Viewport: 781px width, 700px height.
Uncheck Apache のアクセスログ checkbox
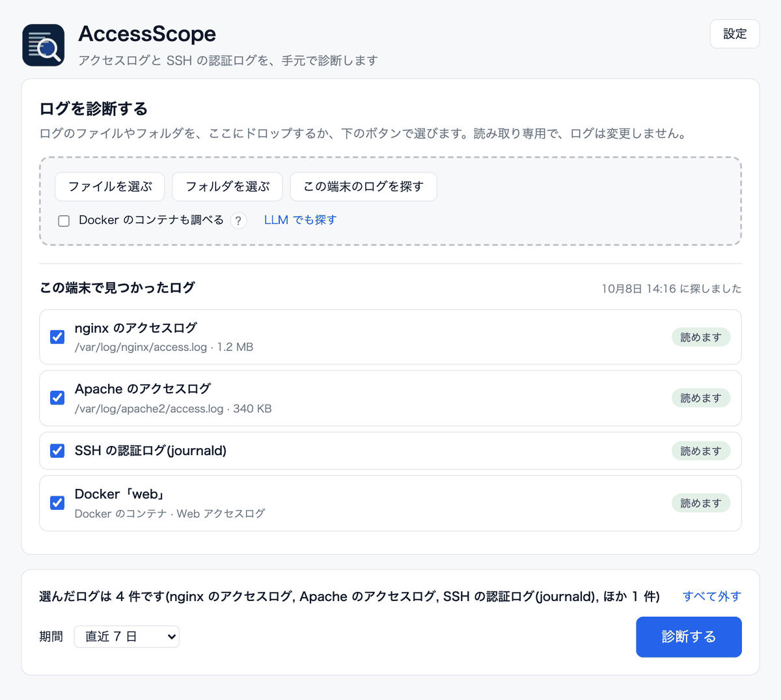point(57,398)
